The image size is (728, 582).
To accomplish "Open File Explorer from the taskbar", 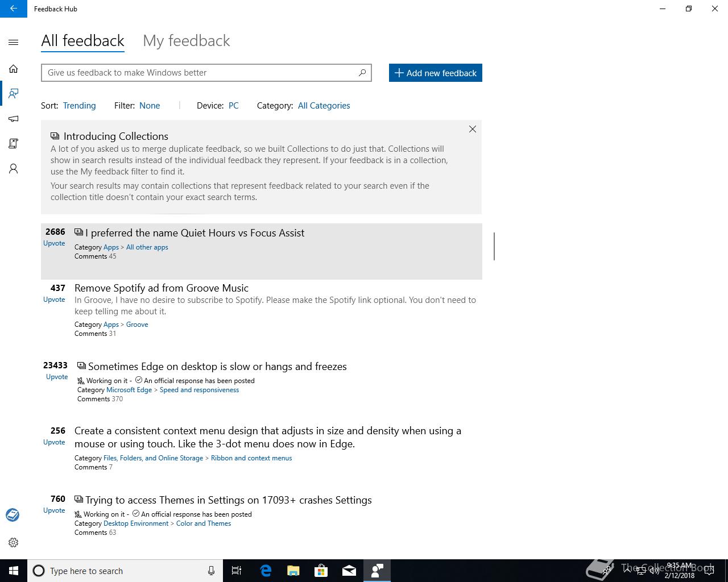I will [293, 571].
